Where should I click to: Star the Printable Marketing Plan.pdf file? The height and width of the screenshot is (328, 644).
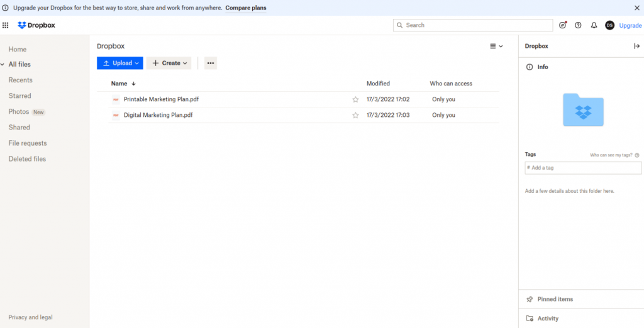pyautogui.click(x=355, y=99)
